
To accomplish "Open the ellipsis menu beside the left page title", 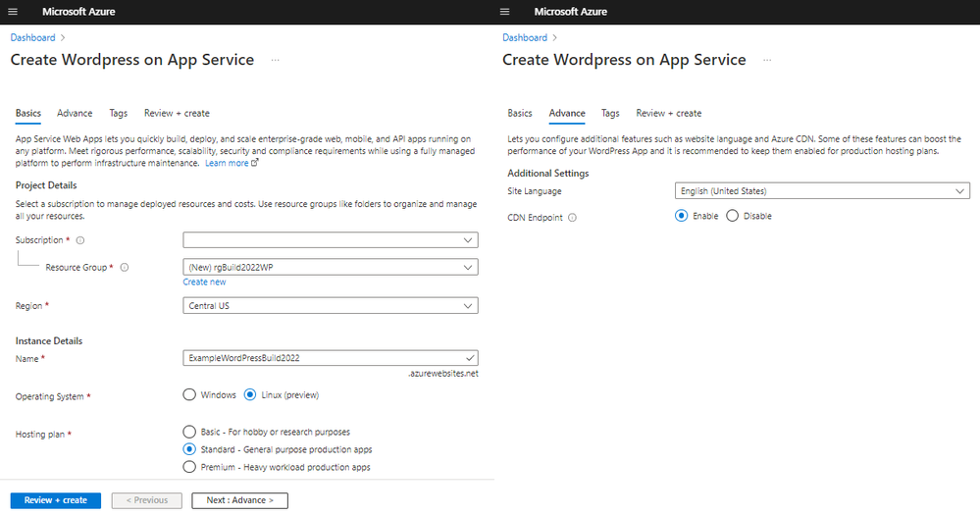I will (x=275, y=60).
